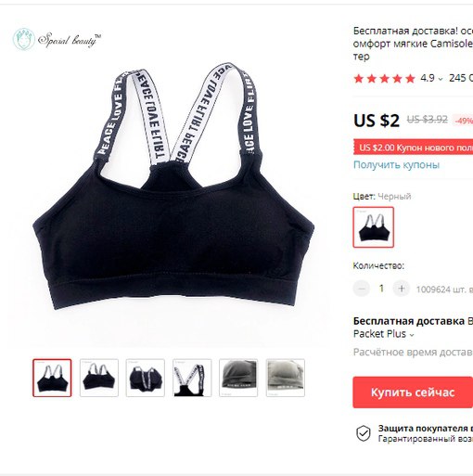473x476 pixels.
Task: Click the plus icon to increase quantity
Action: pos(402,289)
